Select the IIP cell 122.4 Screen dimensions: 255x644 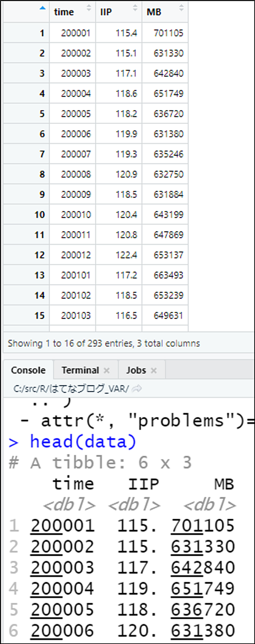tap(127, 255)
